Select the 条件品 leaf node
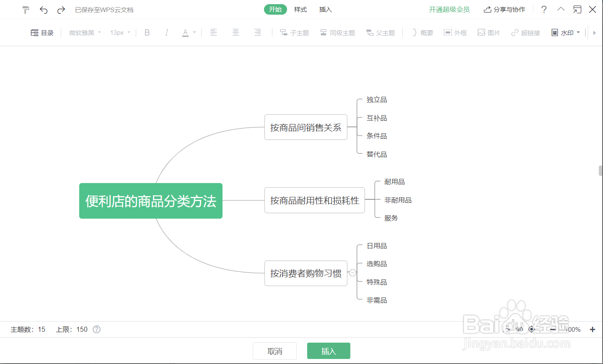 (377, 136)
